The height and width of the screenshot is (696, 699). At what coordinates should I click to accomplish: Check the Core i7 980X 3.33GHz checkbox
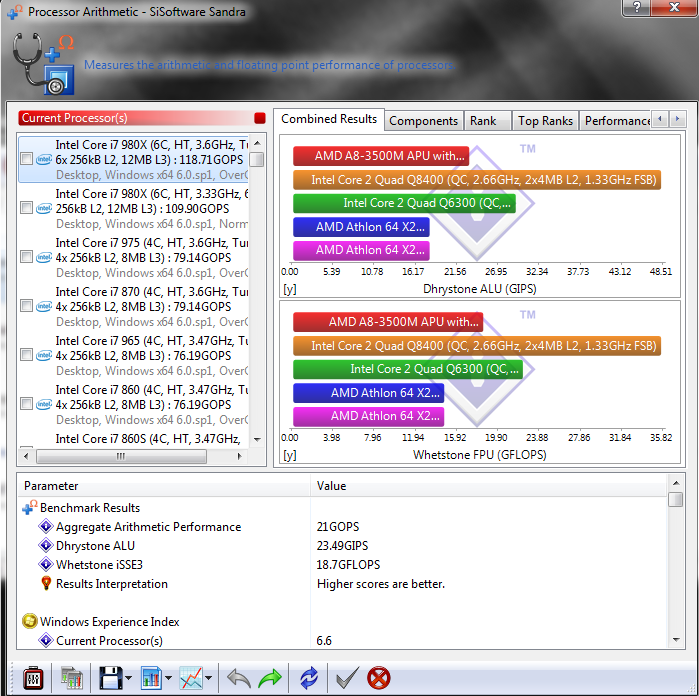tap(26, 208)
